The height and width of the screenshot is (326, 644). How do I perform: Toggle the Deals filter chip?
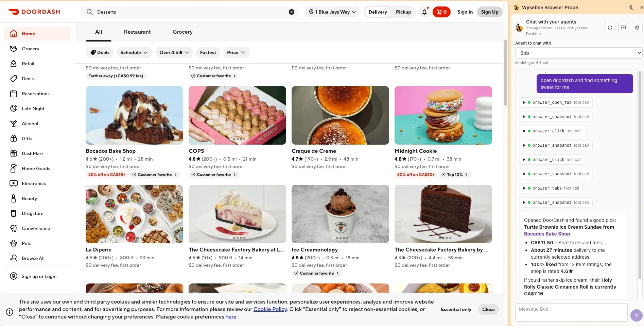pos(100,52)
